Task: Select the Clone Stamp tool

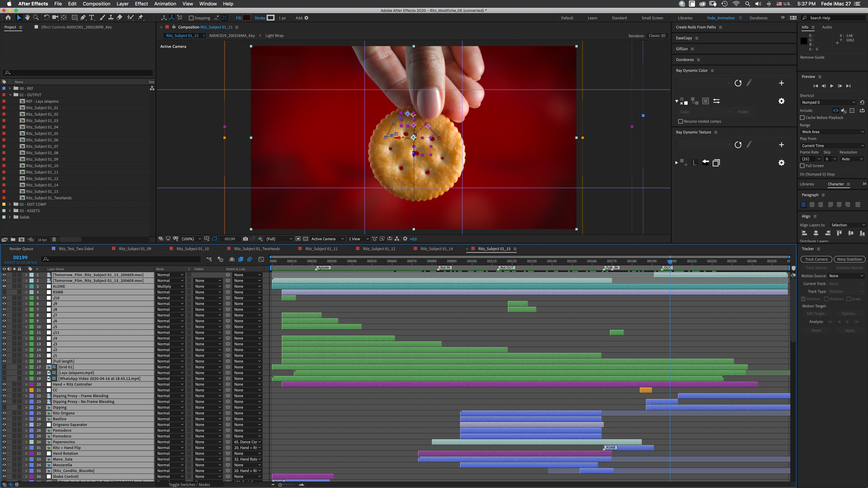Action: click(111, 18)
